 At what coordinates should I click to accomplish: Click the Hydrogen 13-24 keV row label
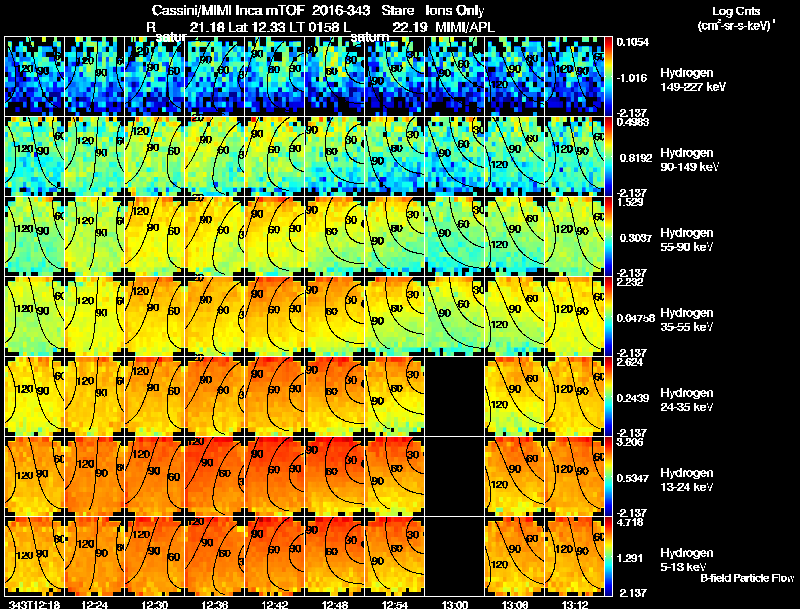(687, 480)
